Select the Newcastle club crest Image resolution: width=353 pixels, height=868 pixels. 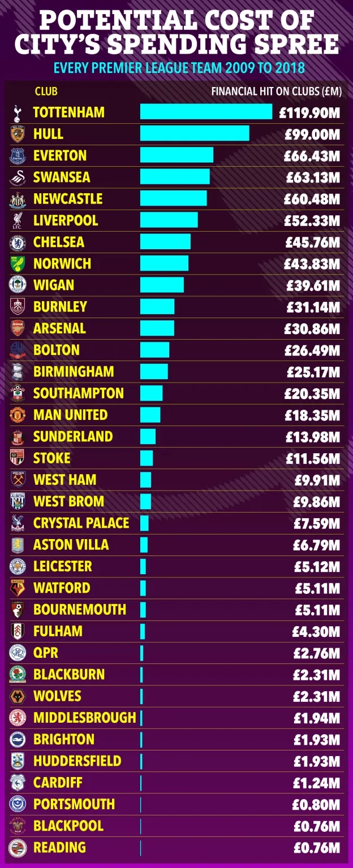[18, 199]
